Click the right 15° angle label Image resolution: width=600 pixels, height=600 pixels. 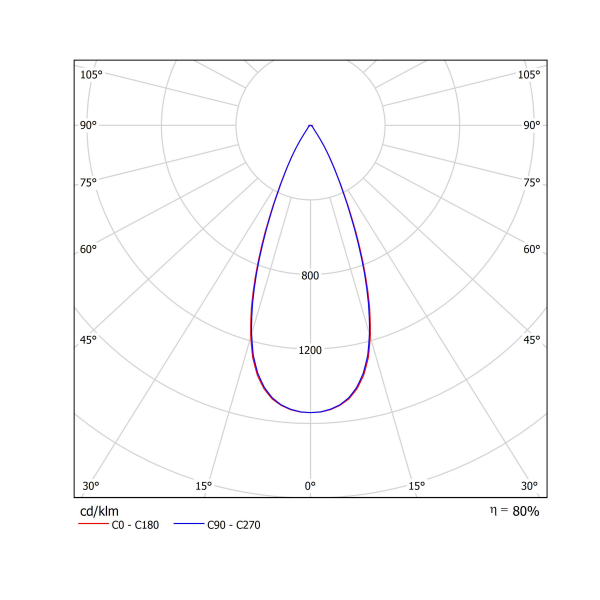pyautogui.click(x=417, y=486)
